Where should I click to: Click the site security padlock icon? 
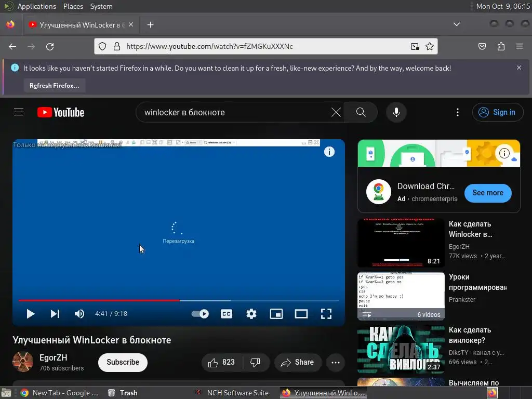click(x=117, y=46)
